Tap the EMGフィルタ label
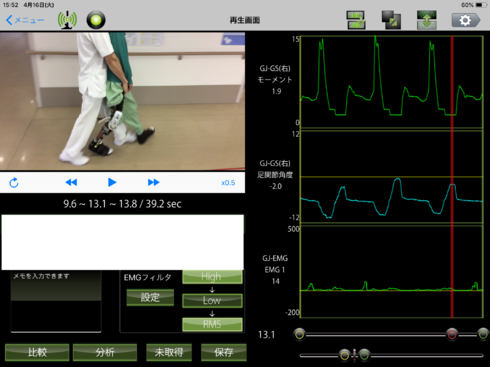The image size is (490, 367). [147, 277]
